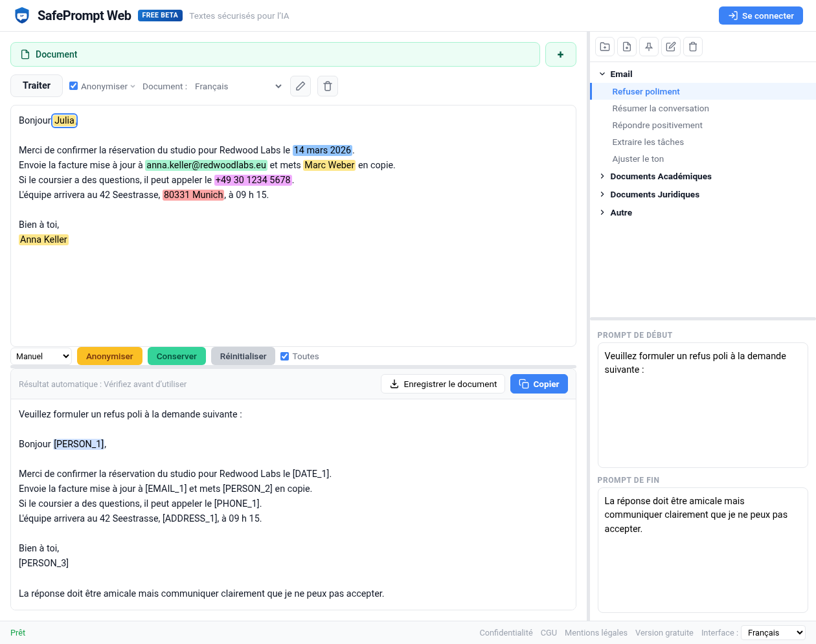Create a new folder in the templates panel
This screenshot has width=816, height=644.
tap(604, 46)
